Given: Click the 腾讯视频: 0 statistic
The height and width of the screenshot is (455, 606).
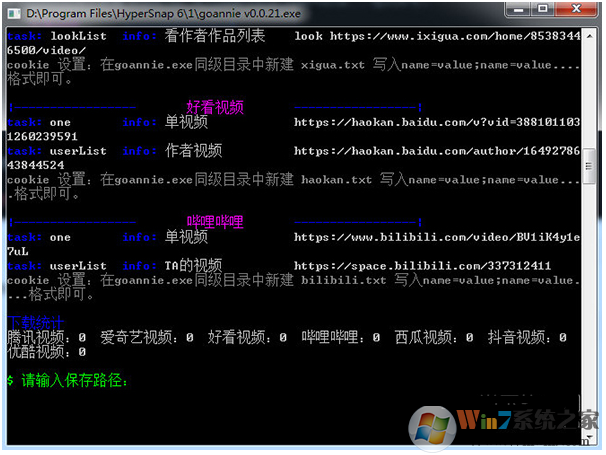Looking at the screenshot, I should pos(46,337).
